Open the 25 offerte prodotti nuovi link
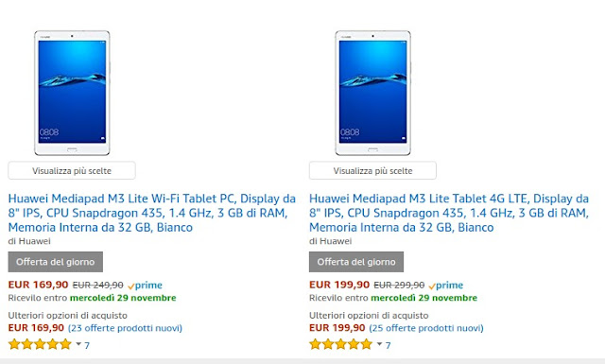 [x=426, y=328]
